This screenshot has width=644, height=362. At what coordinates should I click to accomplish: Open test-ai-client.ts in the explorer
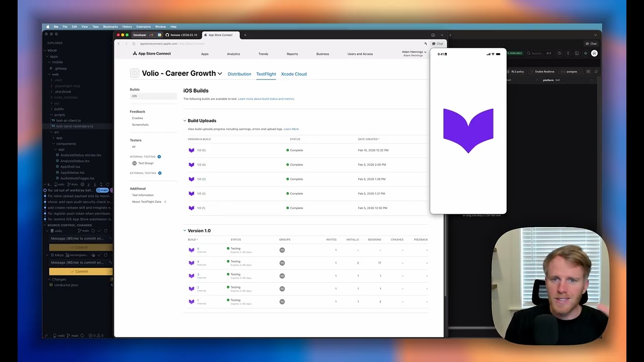click(68, 121)
